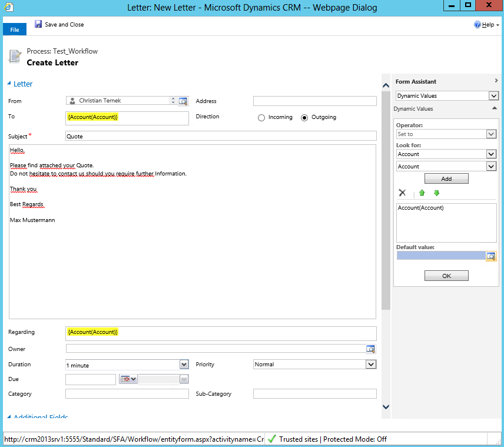This screenshot has width=504, height=447.
Task: Open the File tab
Action: pyautogui.click(x=15, y=29)
